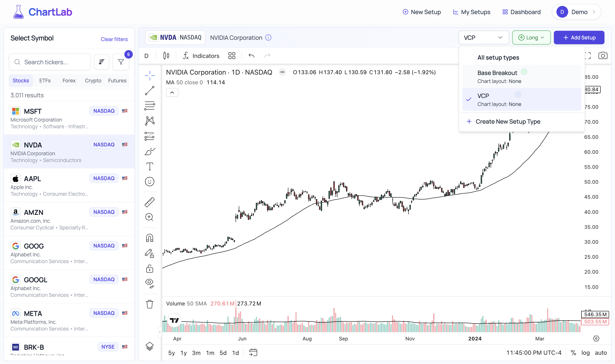Switch to the Futures tab
Image resolution: width=615 pixels, height=364 pixels.
117,80
